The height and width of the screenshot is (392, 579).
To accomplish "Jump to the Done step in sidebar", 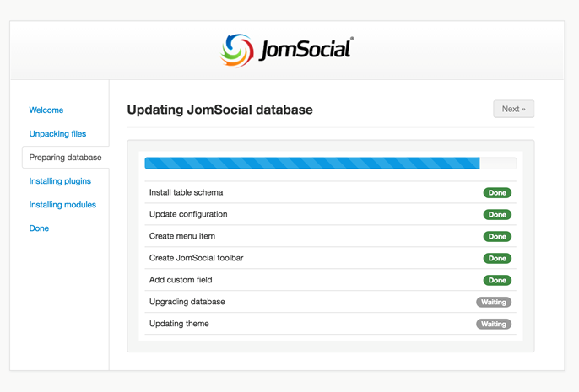I will click(39, 228).
